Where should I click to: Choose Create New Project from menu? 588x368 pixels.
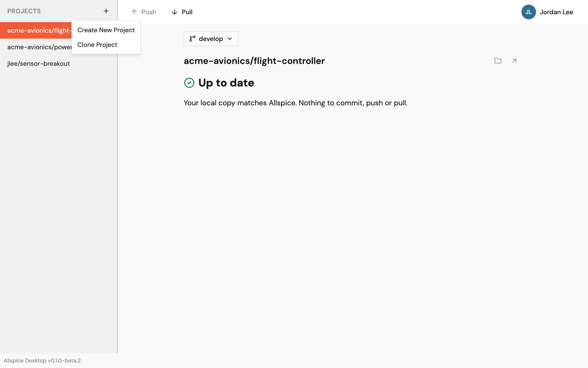click(106, 30)
